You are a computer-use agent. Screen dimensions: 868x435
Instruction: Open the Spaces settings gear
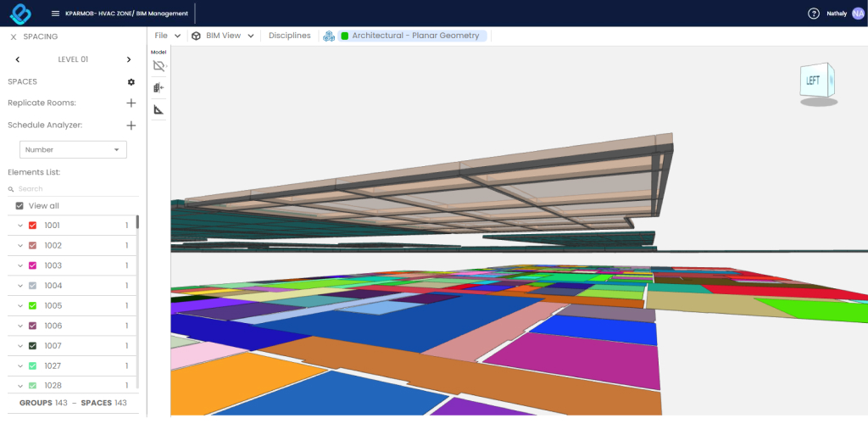pos(131,82)
